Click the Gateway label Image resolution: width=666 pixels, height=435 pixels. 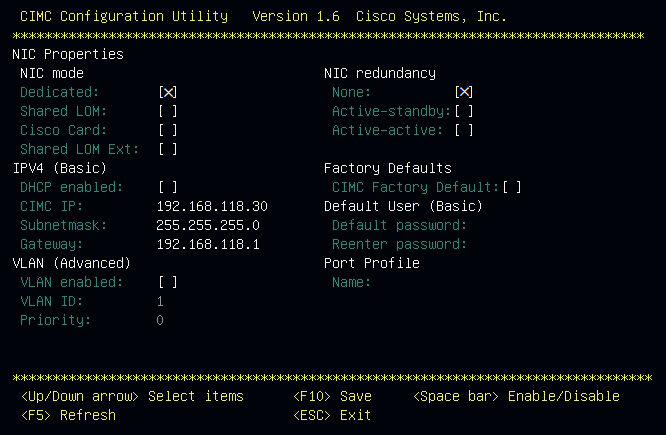click(51, 245)
